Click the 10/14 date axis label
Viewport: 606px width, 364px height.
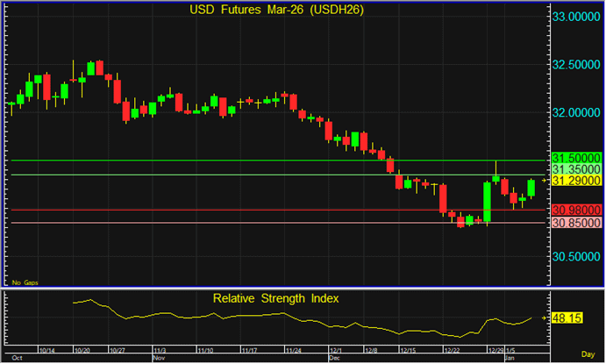46,351
